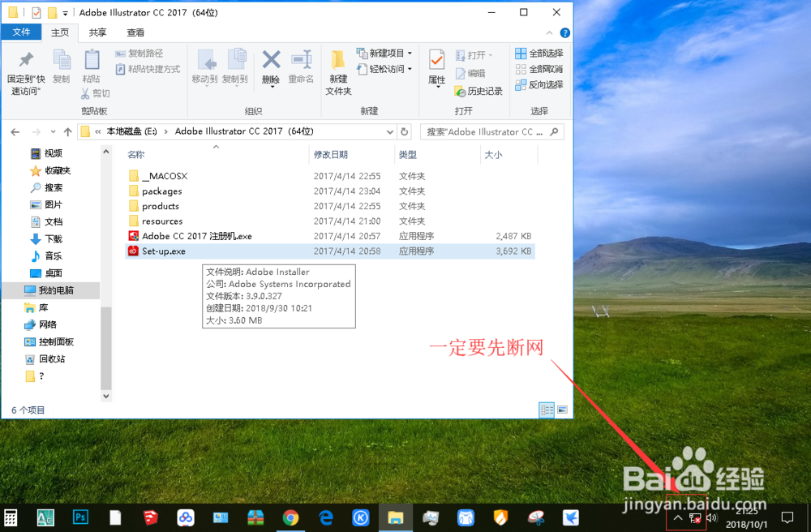Open the File (文件) tab

[21, 32]
